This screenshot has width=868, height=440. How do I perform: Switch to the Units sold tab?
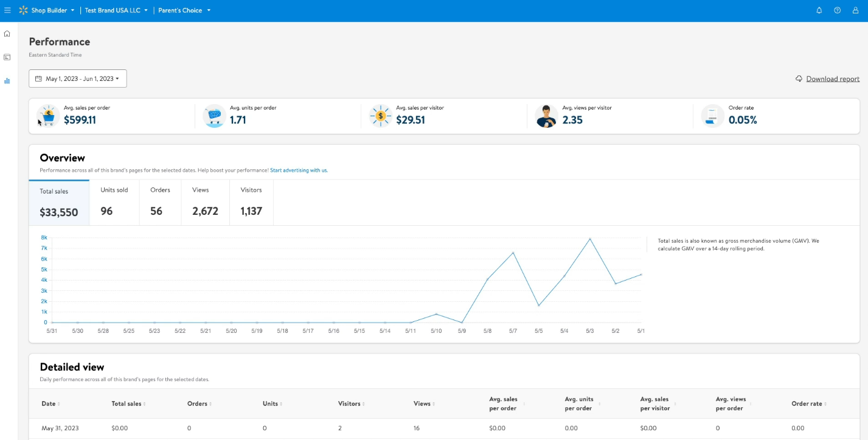pyautogui.click(x=114, y=202)
